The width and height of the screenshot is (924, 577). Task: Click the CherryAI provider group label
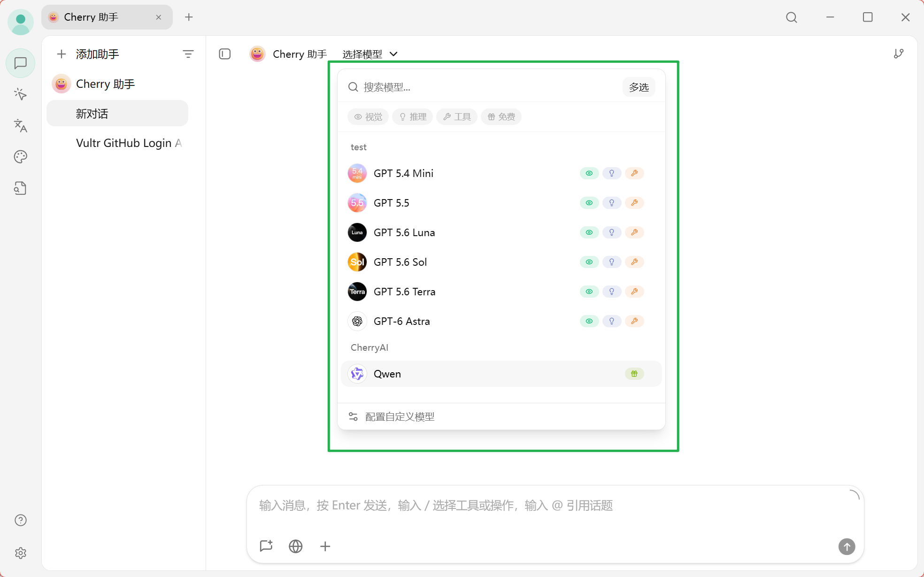pyautogui.click(x=370, y=347)
